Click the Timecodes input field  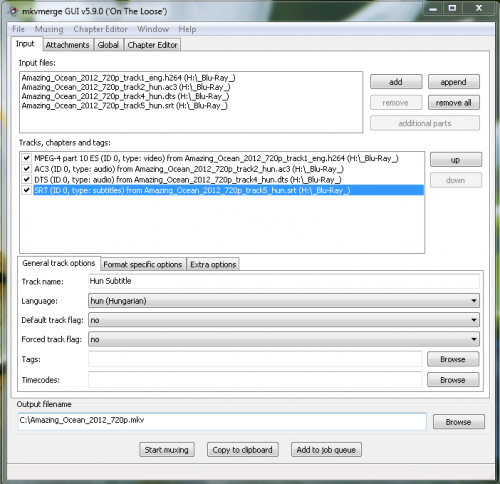click(x=255, y=380)
